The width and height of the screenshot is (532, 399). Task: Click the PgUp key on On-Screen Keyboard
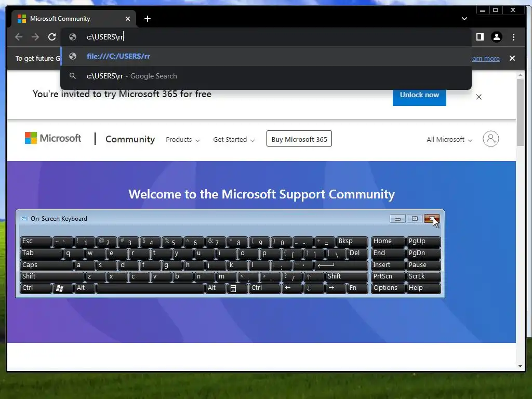[423, 242]
